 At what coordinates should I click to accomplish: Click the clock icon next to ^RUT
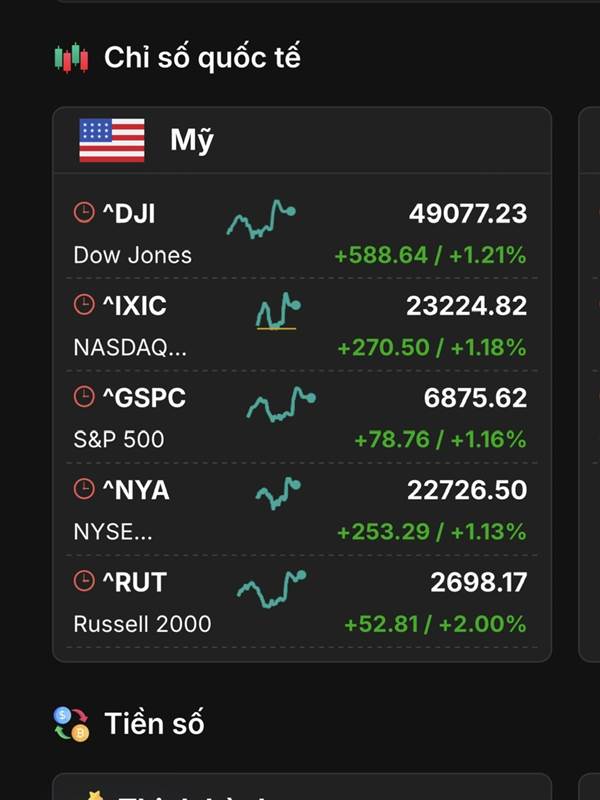(x=84, y=581)
